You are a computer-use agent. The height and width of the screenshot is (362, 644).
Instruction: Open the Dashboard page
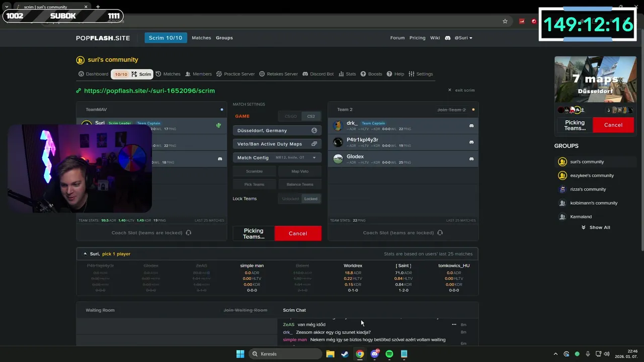(94, 74)
